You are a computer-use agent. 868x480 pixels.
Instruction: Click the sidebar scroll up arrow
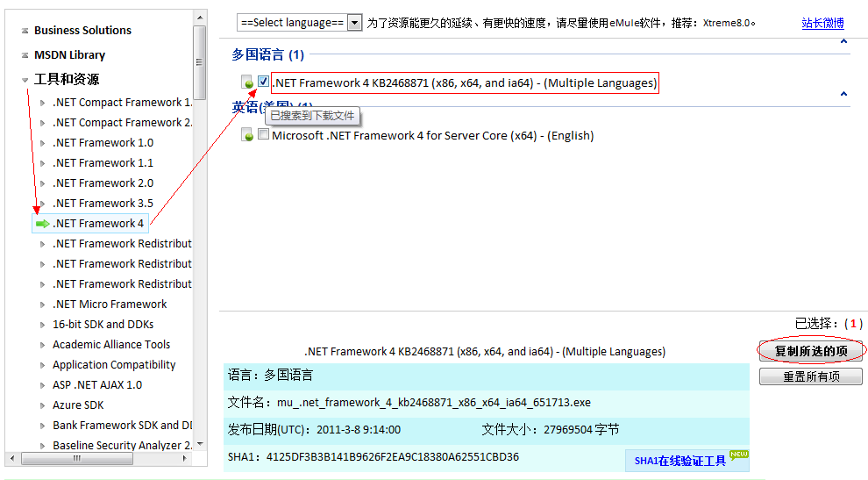click(200, 18)
